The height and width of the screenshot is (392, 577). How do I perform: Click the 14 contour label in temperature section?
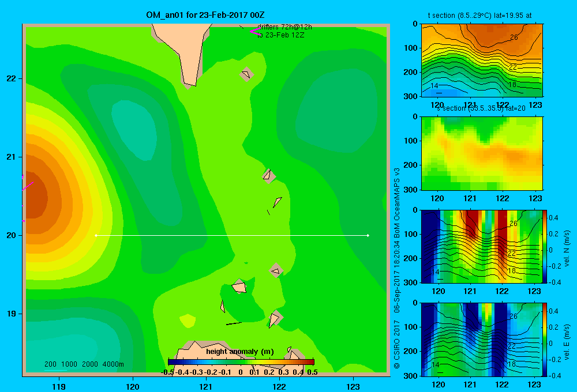(x=434, y=86)
